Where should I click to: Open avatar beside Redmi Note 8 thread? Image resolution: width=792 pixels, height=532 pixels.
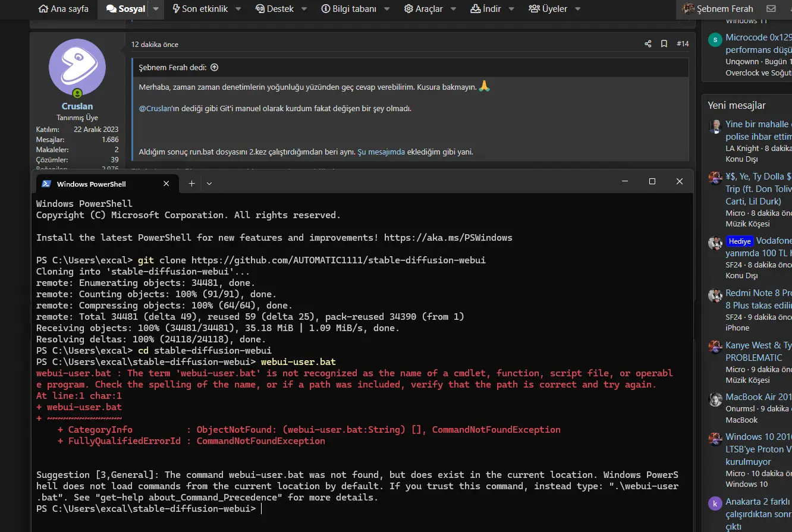[x=715, y=295]
